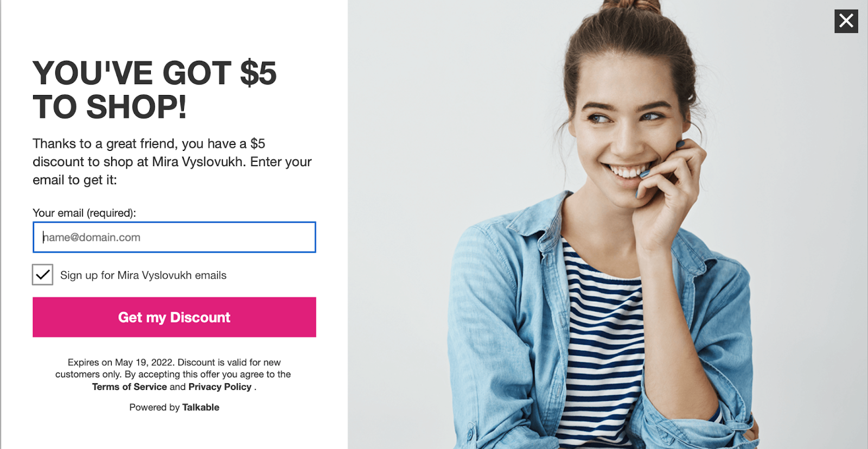The width and height of the screenshot is (868, 449).
Task: Click the 'customers only' line of fine print
Action: coord(173,374)
